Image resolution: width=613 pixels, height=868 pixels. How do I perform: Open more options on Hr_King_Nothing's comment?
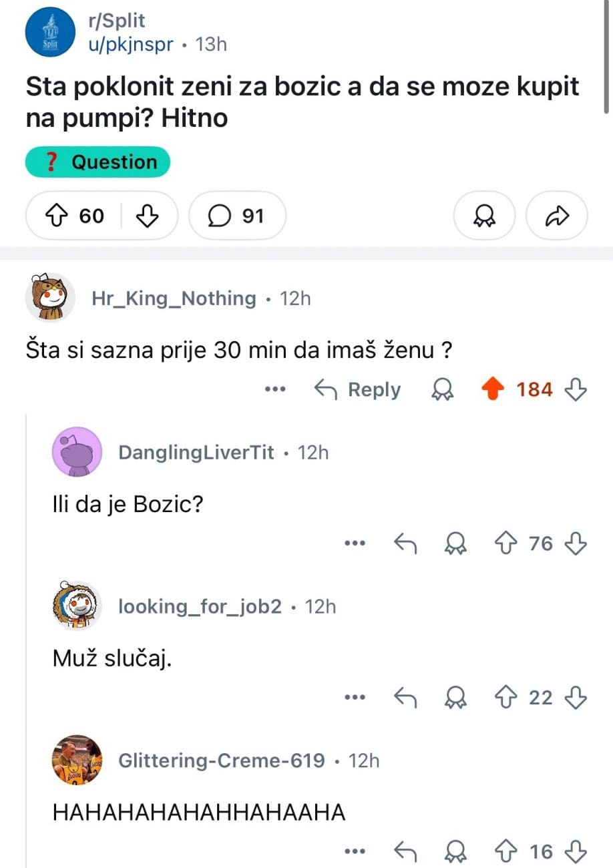(275, 389)
